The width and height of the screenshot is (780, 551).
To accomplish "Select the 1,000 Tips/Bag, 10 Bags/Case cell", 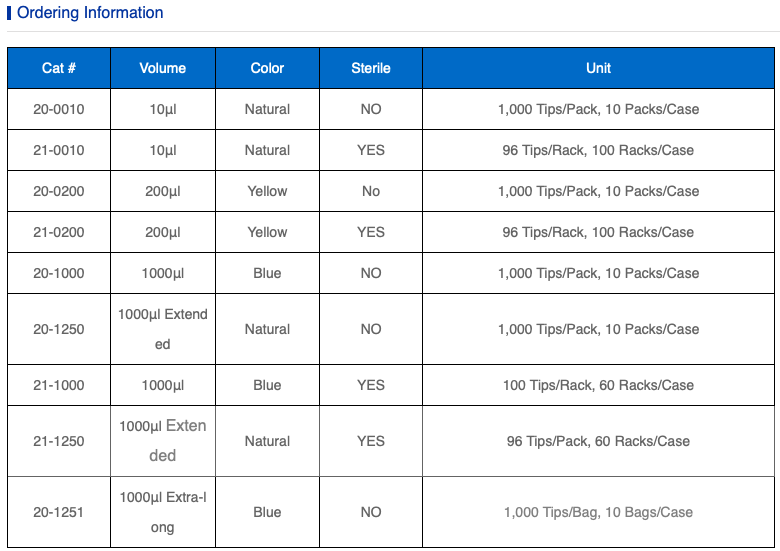I will pyautogui.click(x=598, y=512).
